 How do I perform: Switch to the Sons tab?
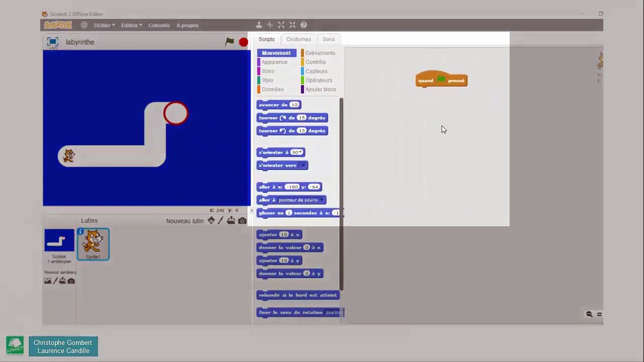pyautogui.click(x=329, y=39)
